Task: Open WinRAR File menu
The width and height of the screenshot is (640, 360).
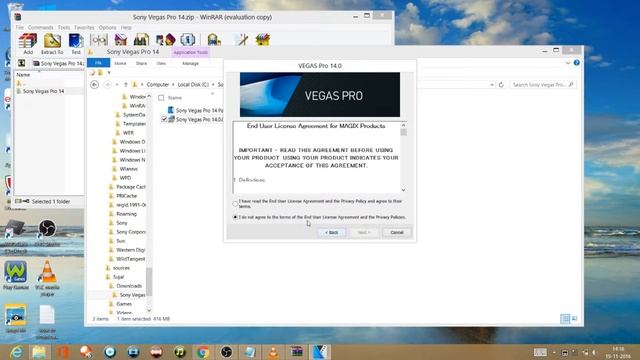Action: tap(20, 27)
